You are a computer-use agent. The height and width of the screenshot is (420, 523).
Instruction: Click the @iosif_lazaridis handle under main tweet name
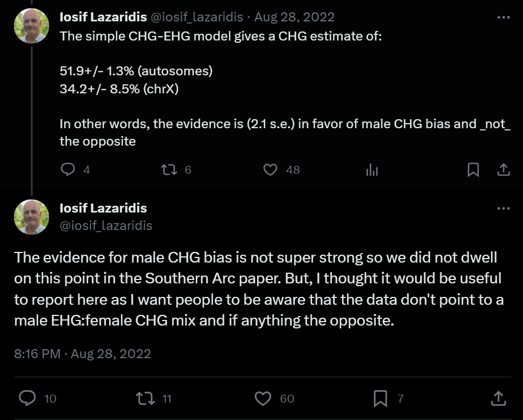(106, 225)
